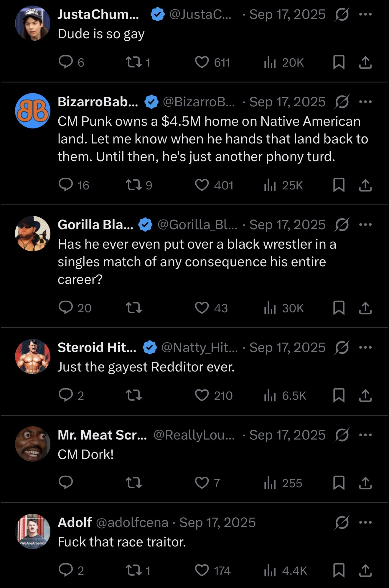Image resolution: width=389 pixels, height=588 pixels.
Task: Open Mr. Meat Scr profile picture
Action: tap(33, 444)
